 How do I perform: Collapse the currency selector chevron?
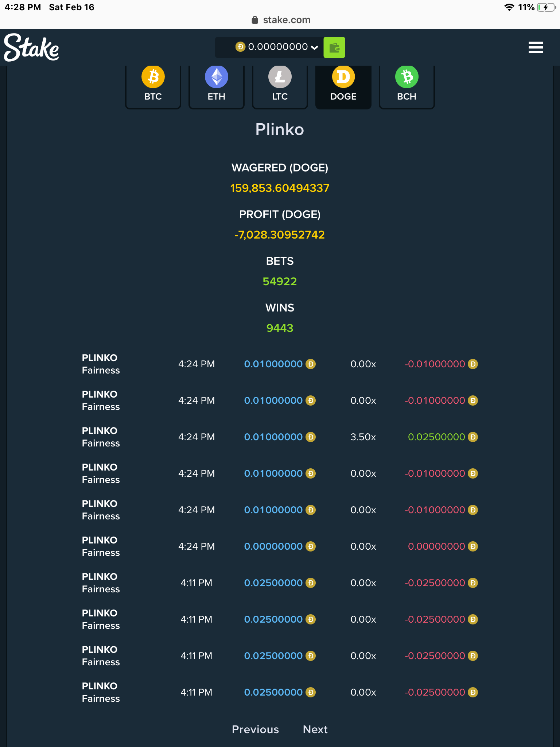[314, 47]
